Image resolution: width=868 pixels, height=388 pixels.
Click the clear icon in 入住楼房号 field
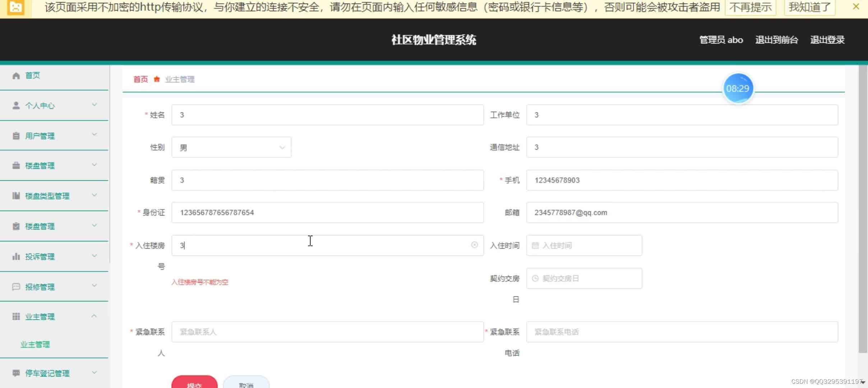coord(474,245)
